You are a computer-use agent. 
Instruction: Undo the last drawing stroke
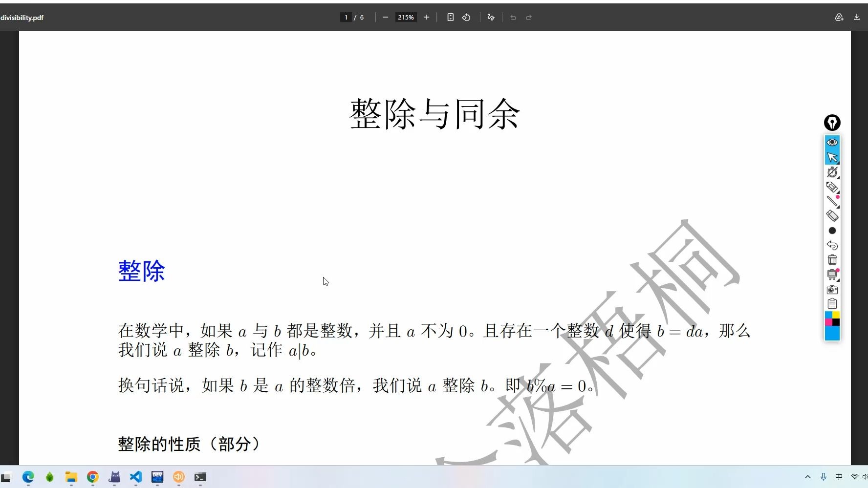[832, 245]
